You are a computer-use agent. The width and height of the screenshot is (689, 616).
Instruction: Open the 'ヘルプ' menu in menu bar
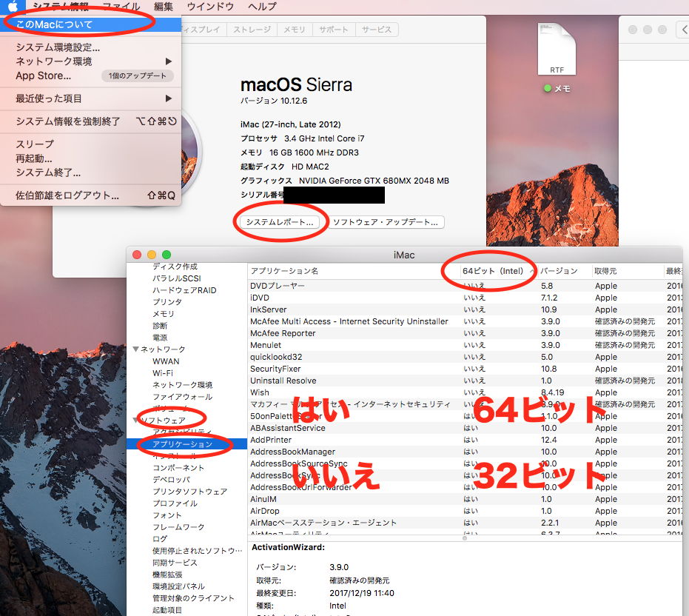[262, 6]
